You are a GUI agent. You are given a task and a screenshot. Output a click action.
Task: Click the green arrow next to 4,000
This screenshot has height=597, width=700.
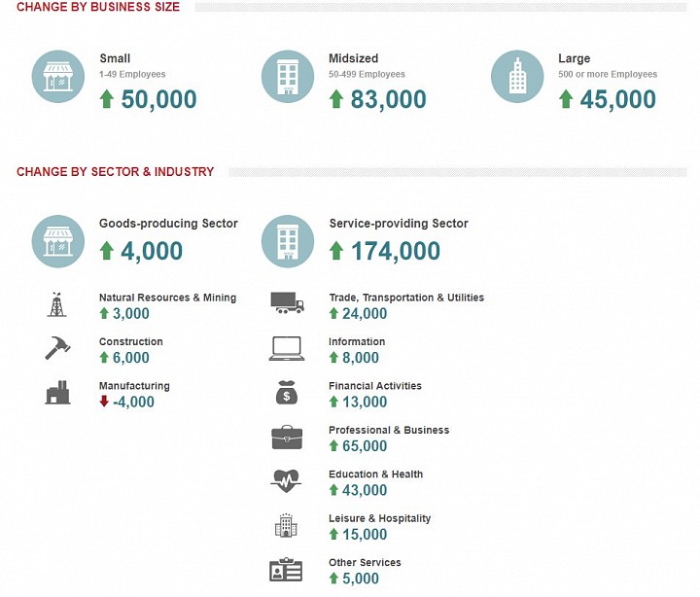pyautogui.click(x=107, y=251)
